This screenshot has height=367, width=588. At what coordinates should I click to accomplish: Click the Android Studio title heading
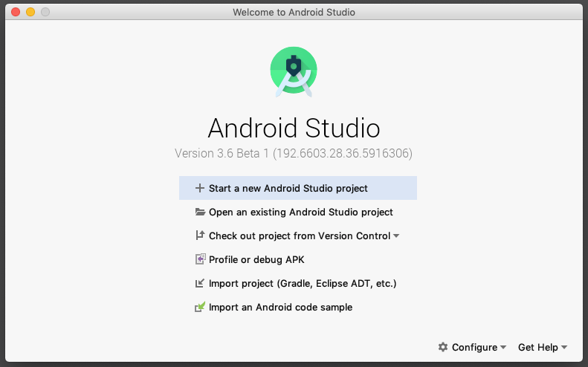294,128
